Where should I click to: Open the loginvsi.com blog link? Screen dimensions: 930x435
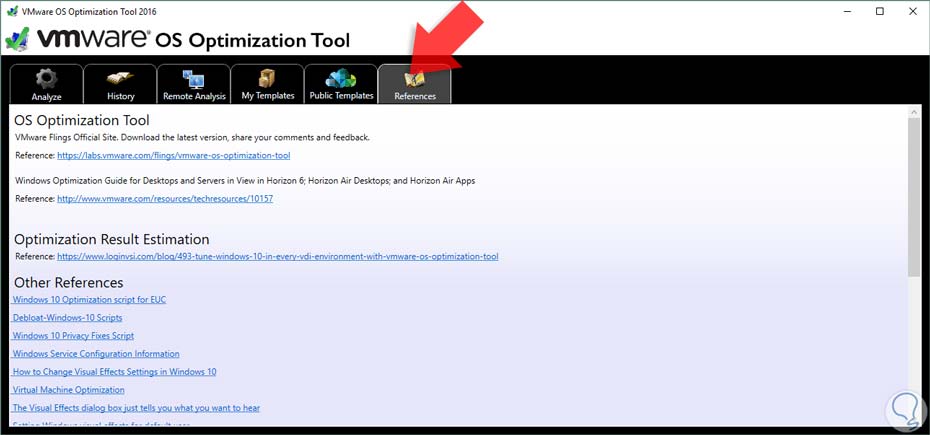coord(278,256)
